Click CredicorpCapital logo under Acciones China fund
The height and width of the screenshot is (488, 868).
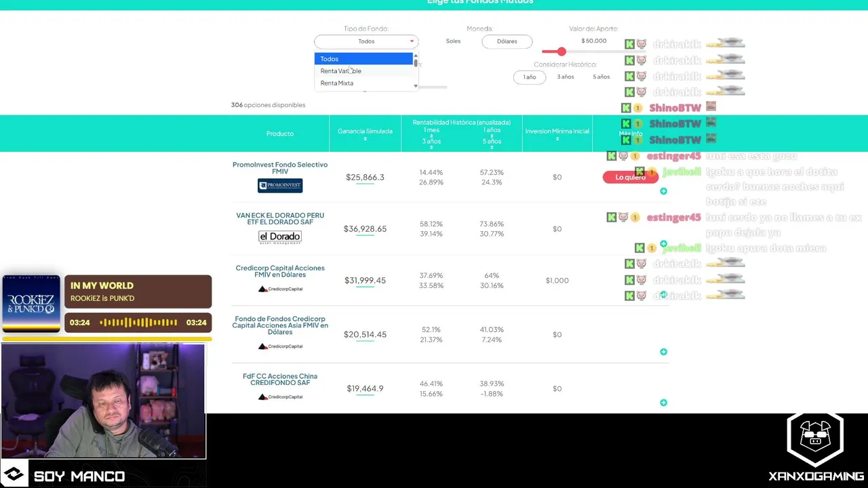280,397
